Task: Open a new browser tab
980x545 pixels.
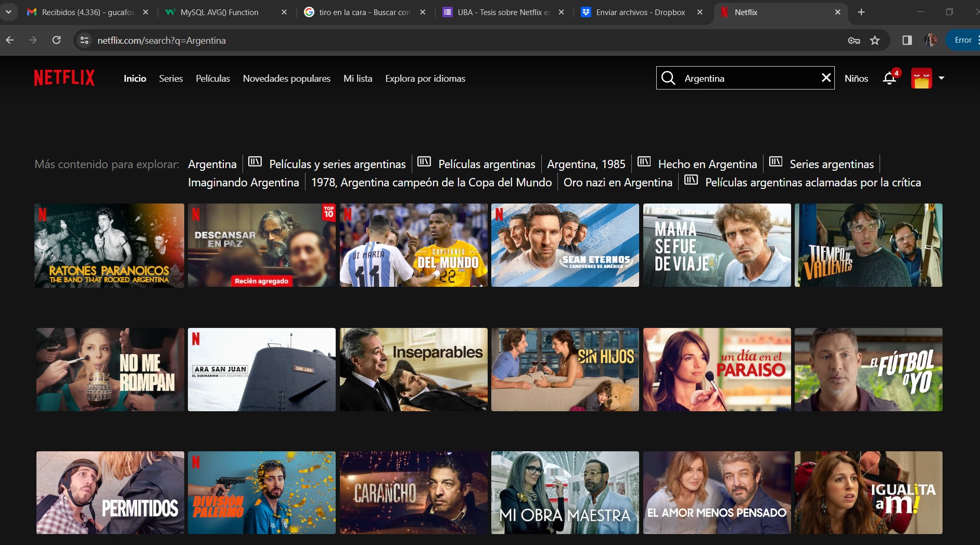Action: tap(861, 12)
